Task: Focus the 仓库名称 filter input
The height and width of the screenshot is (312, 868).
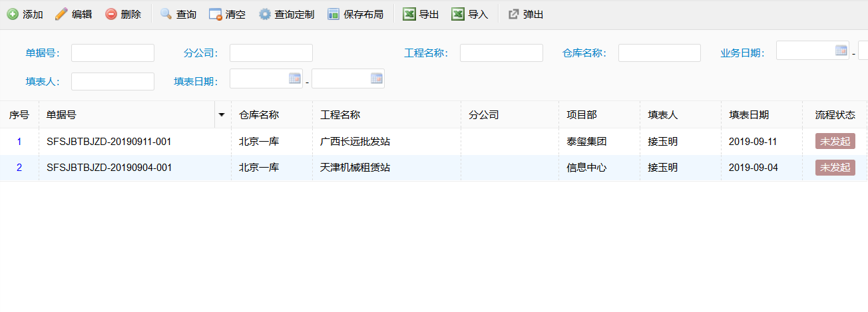Action: click(x=660, y=53)
